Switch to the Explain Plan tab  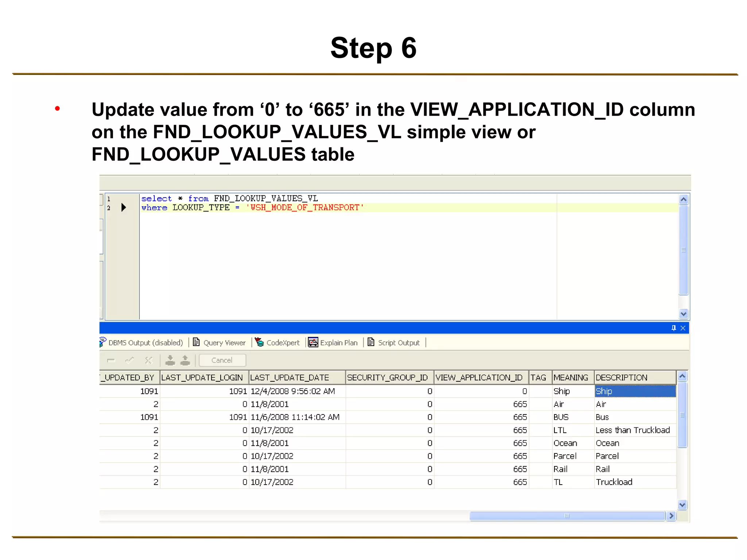pyautogui.click(x=333, y=343)
